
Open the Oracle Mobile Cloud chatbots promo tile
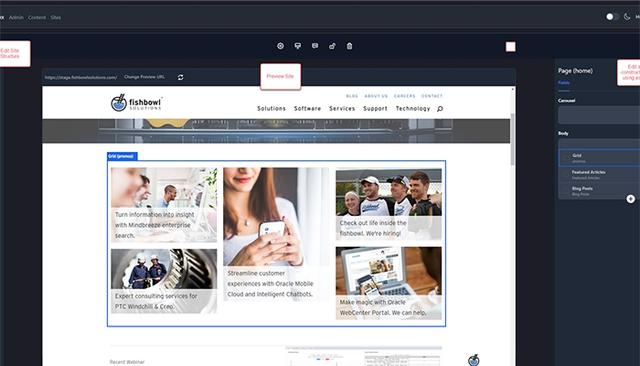(x=276, y=234)
